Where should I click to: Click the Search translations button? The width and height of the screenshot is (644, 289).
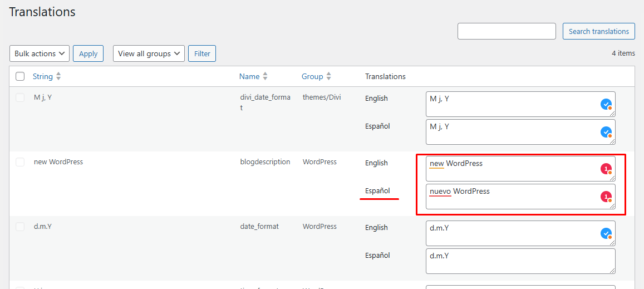coord(599,31)
